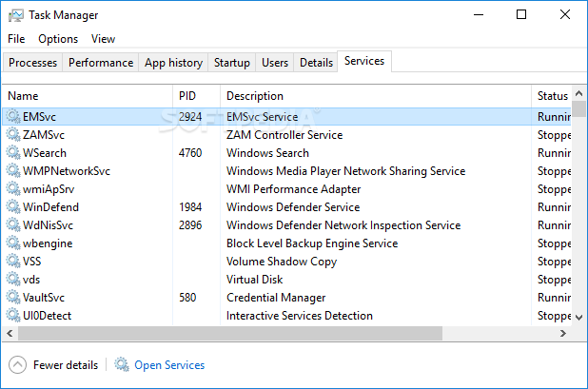The height and width of the screenshot is (389, 588).
Task: Select the ZAMSvc service name
Action: 44,134
